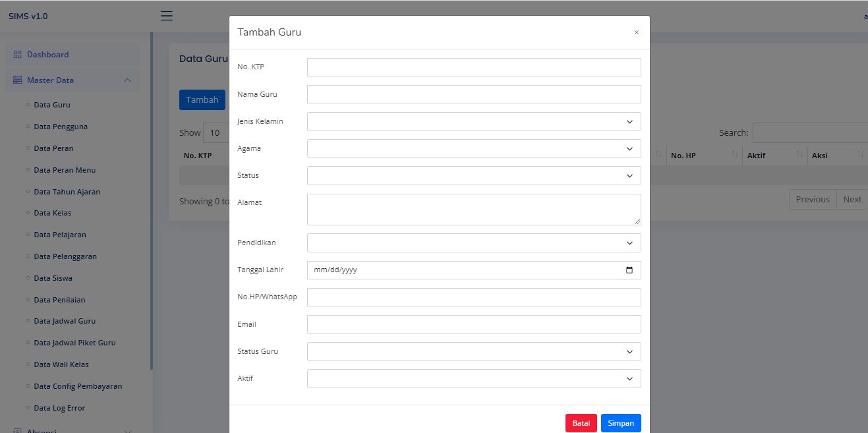Open the calendar picker in Tanggal Lahir

pyautogui.click(x=629, y=270)
